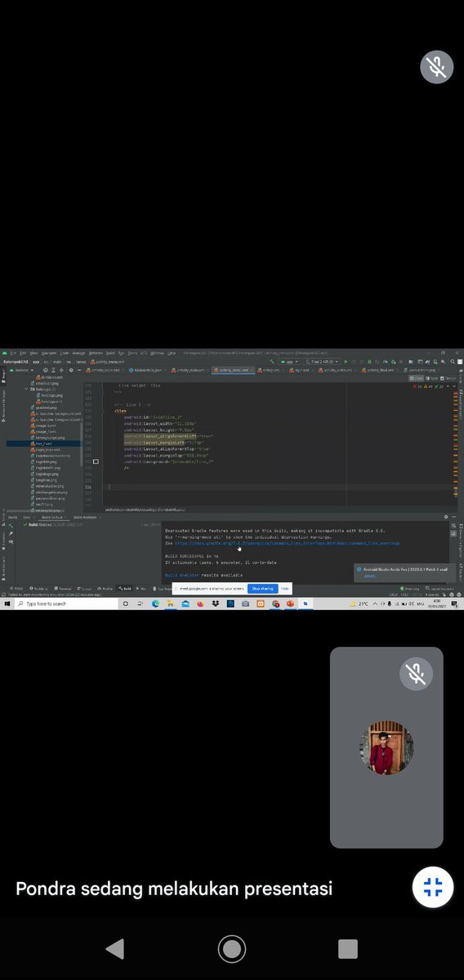
Task: Exit full screen in Google Meet
Action: coord(433,886)
